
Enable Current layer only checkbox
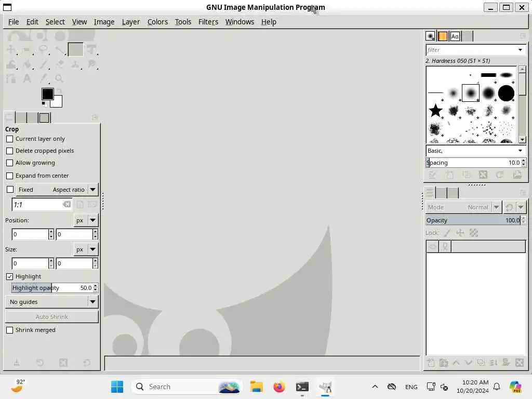[10, 139]
